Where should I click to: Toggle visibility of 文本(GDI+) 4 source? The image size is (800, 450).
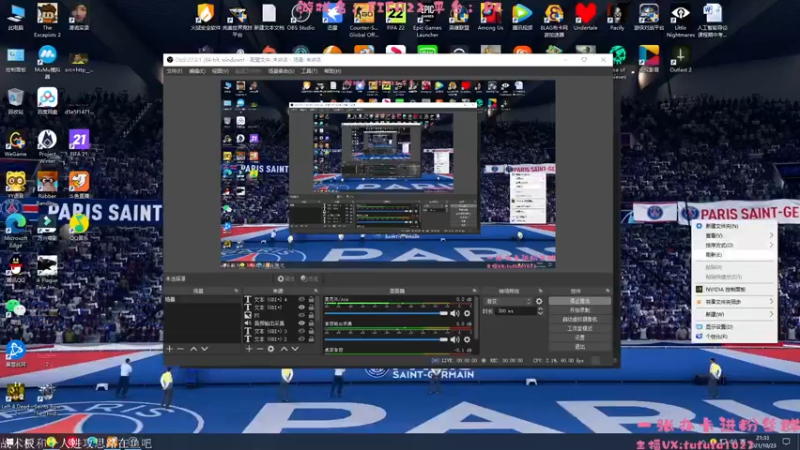(302, 299)
